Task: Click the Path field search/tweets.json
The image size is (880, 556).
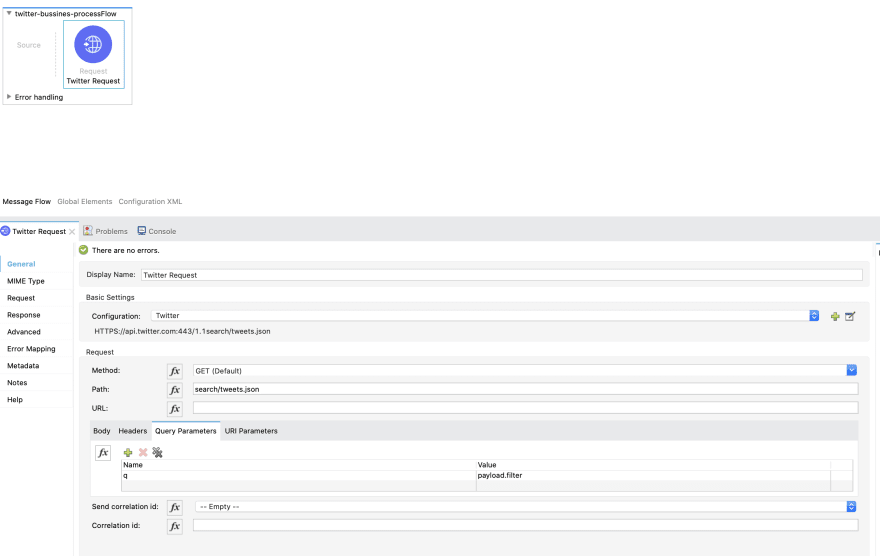Action: pos(525,389)
